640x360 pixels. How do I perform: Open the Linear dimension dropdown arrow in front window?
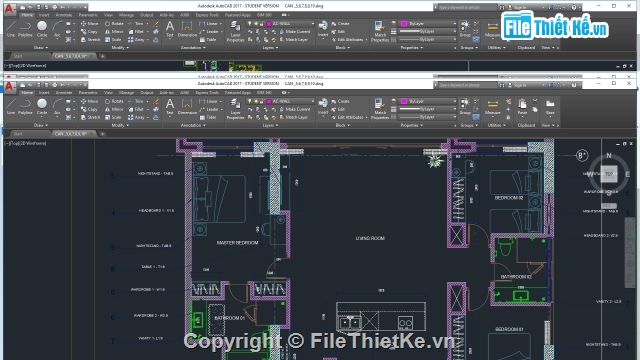(221, 101)
